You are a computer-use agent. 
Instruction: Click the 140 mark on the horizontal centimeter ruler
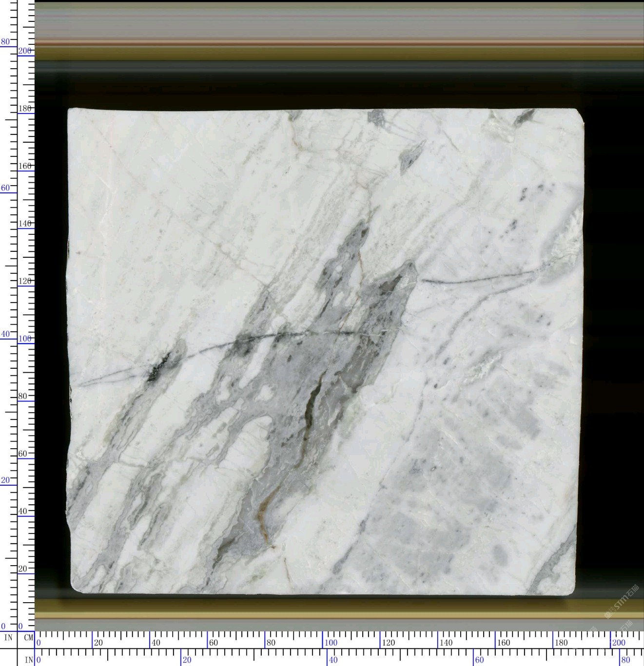coord(446,643)
